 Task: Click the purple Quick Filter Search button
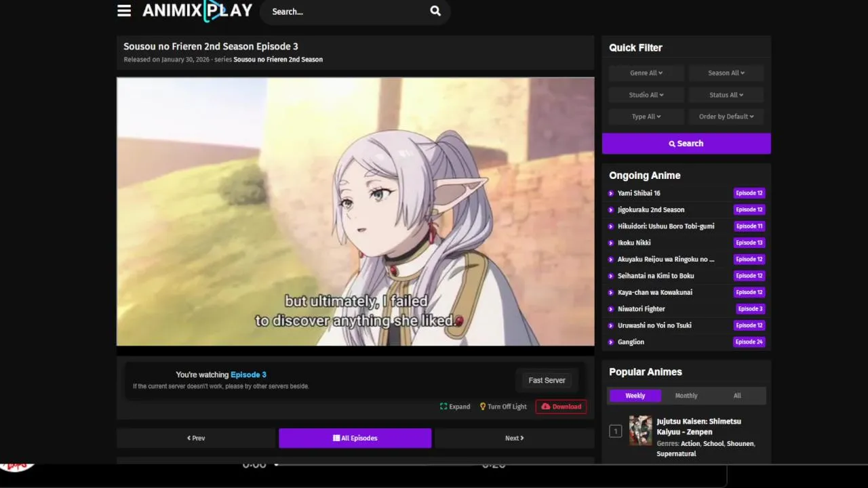pyautogui.click(x=686, y=144)
